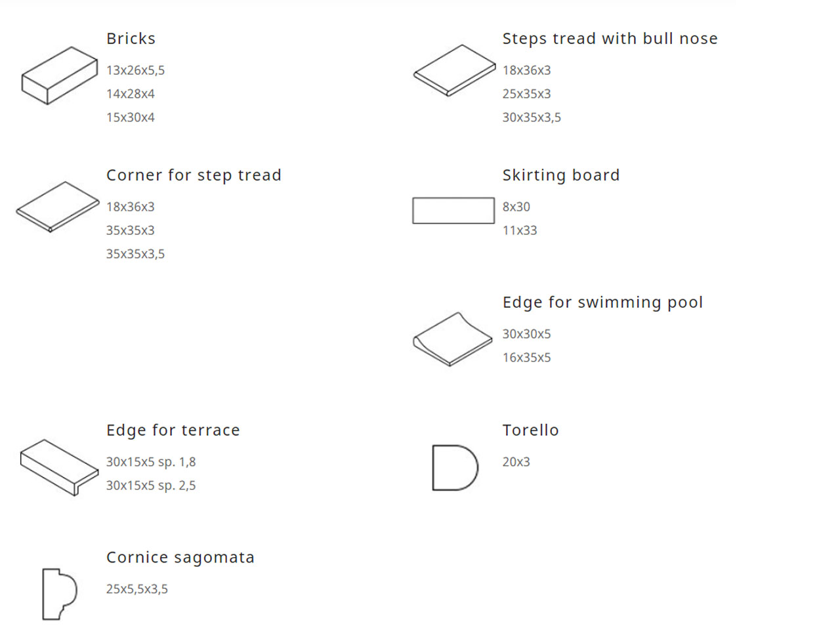Viewport: 840px width, 630px height.
Task: Click the Torello heading
Action: [x=530, y=430]
